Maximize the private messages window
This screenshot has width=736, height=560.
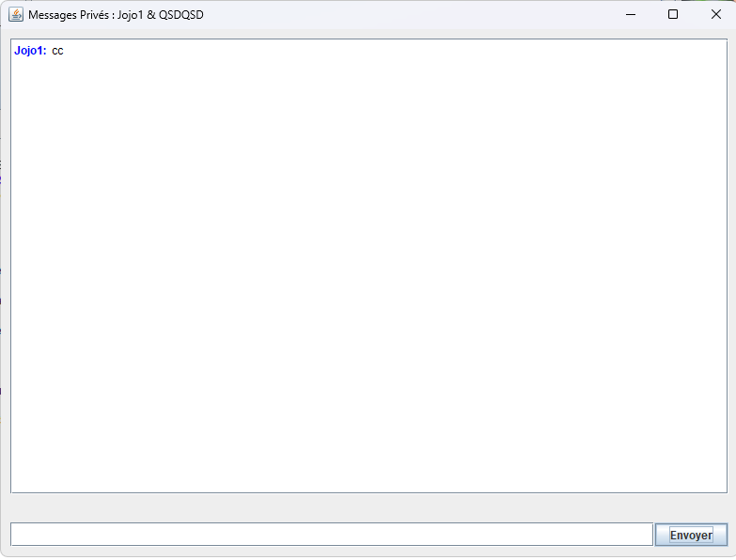(x=673, y=15)
